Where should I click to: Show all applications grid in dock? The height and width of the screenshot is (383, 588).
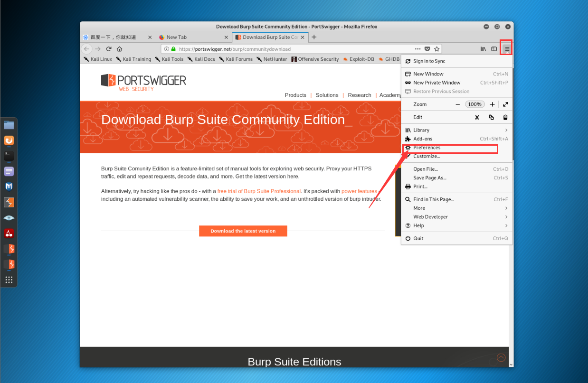click(x=9, y=280)
